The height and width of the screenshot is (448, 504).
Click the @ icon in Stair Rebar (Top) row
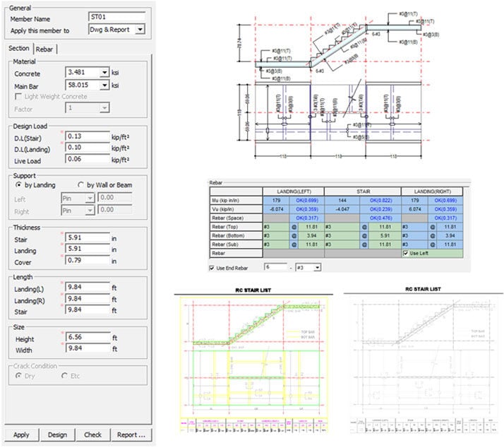click(364, 226)
